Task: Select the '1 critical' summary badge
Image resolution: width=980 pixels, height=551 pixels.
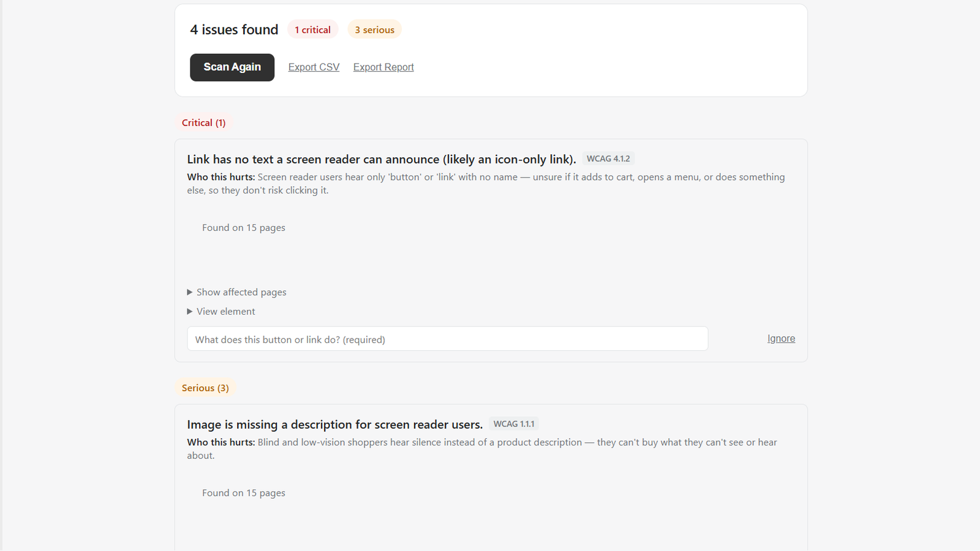Action: (x=312, y=29)
